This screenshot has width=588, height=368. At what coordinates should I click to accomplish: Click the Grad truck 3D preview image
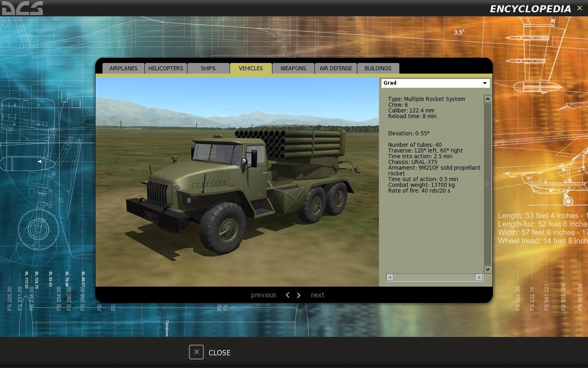click(237, 182)
